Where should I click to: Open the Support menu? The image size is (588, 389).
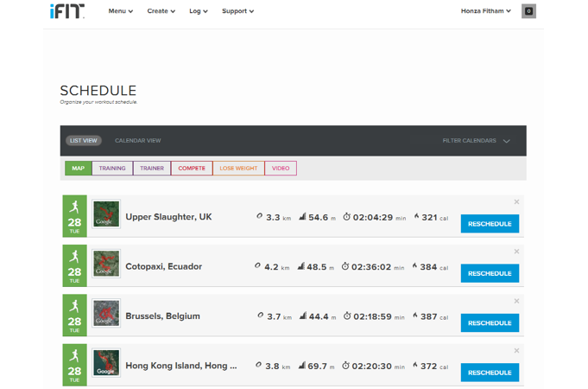pyautogui.click(x=237, y=11)
